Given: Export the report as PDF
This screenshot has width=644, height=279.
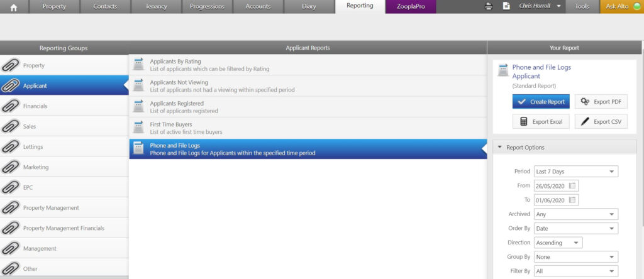Looking at the screenshot, I should tap(601, 102).
